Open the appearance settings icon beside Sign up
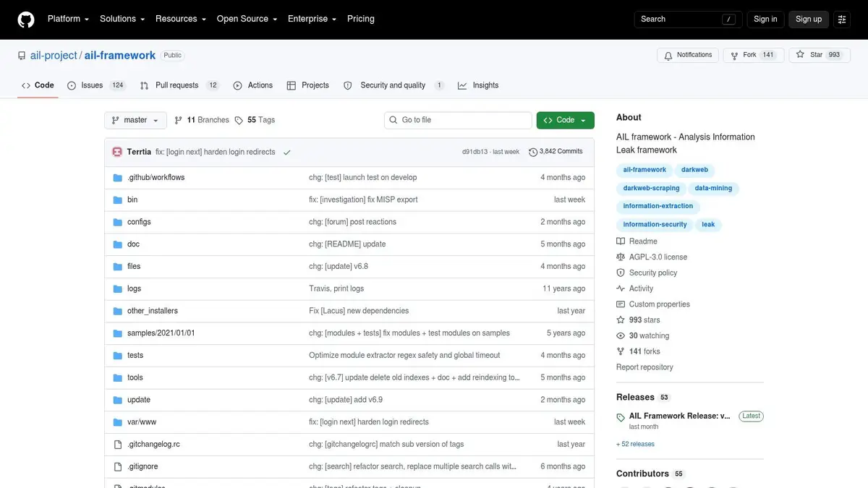 [x=841, y=20]
